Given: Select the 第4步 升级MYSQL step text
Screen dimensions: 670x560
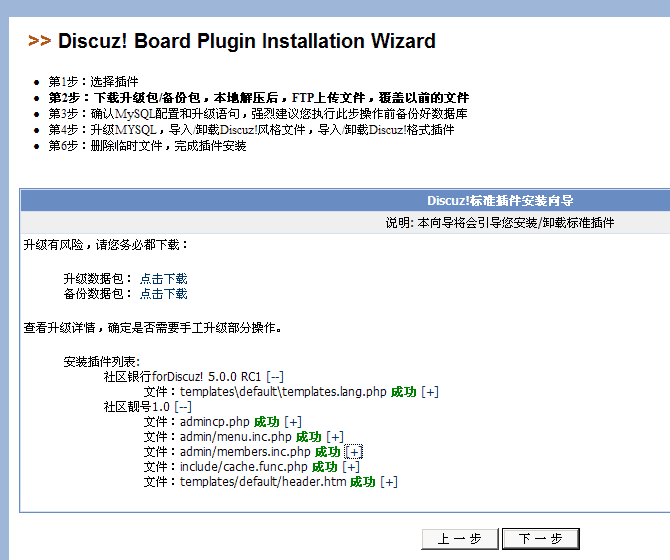Looking at the screenshot, I should point(251,129).
